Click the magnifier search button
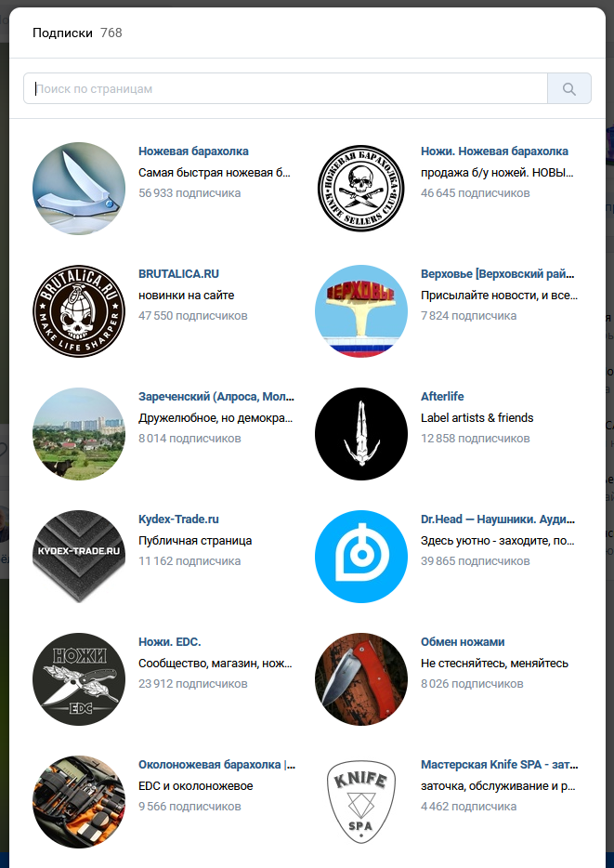This screenshot has height=868, width=614. click(569, 88)
